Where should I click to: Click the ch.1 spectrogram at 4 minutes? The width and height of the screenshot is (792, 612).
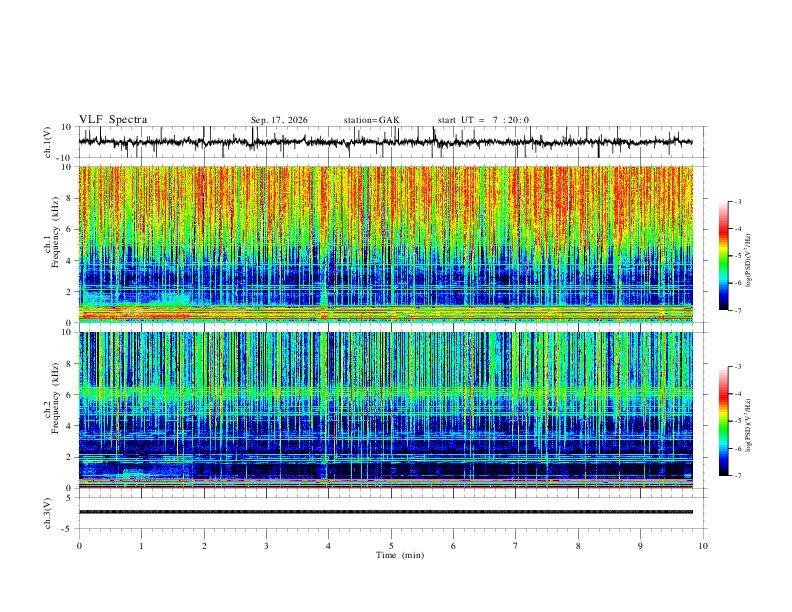pyautogui.click(x=328, y=244)
